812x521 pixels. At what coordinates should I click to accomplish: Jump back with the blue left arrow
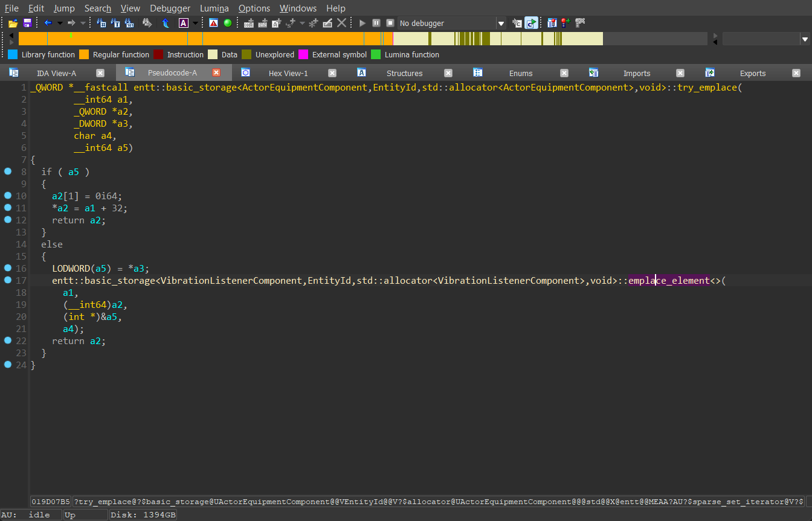pyautogui.click(x=48, y=23)
